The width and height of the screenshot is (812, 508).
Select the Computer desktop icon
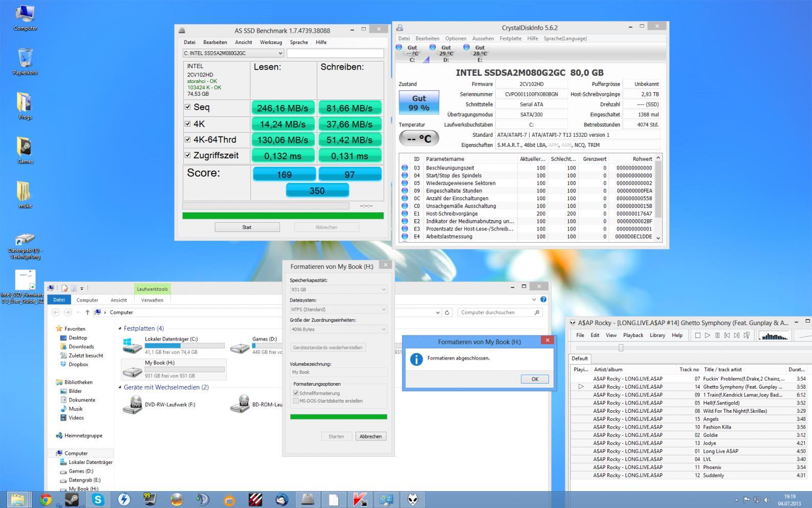coord(25,18)
